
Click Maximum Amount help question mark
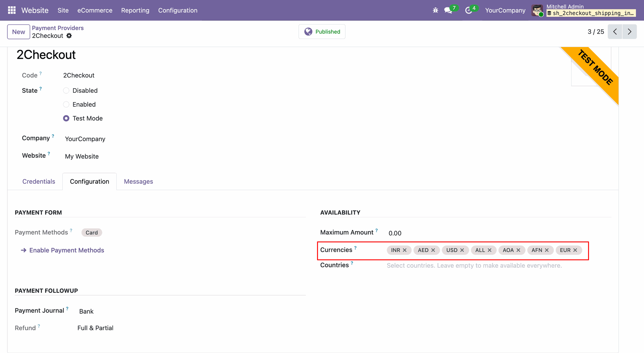click(x=377, y=230)
